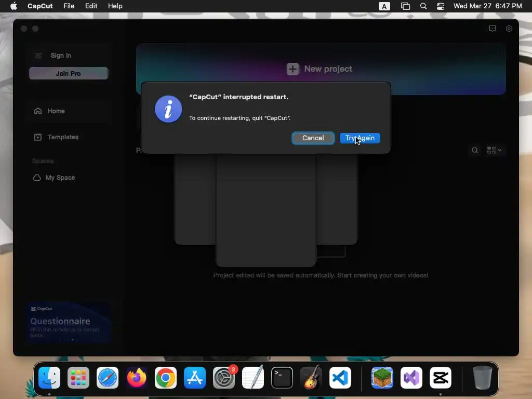532x399 pixels.
Task: Open Visual Studio Code from Dock
Action: 340,378
